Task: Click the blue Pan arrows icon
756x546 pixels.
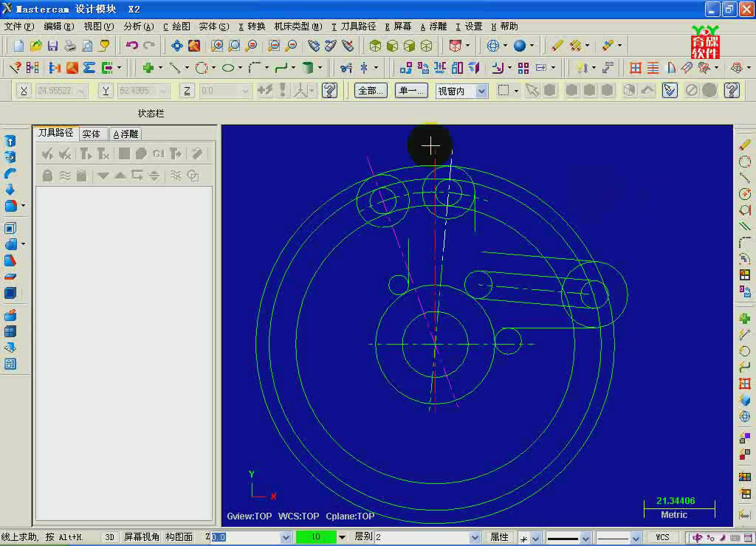Action: (177, 46)
